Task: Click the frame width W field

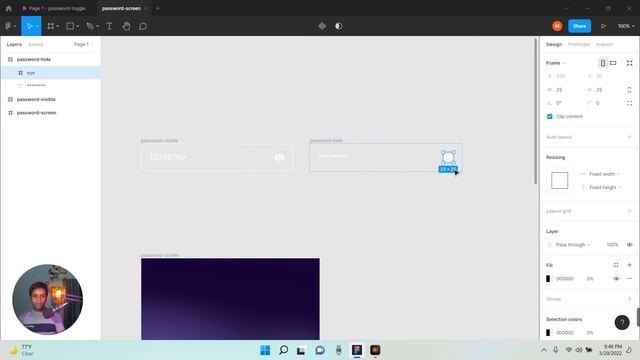Action: pyautogui.click(x=564, y=90)
